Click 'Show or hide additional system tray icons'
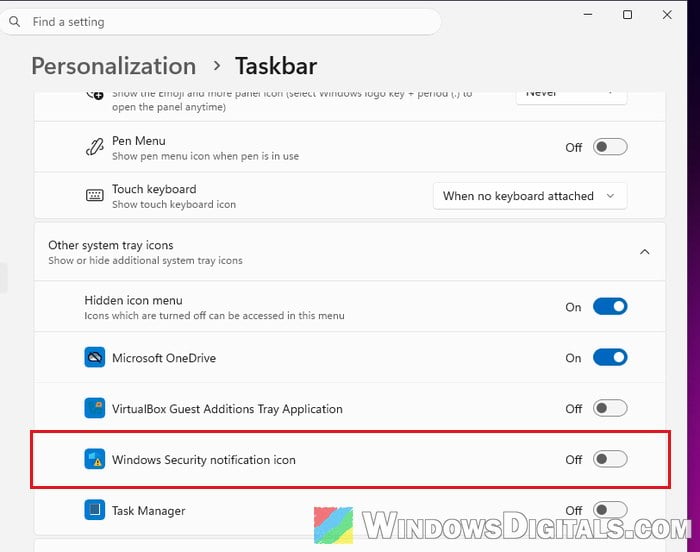This screenshot has width=700, height=552. coord(146,261)
